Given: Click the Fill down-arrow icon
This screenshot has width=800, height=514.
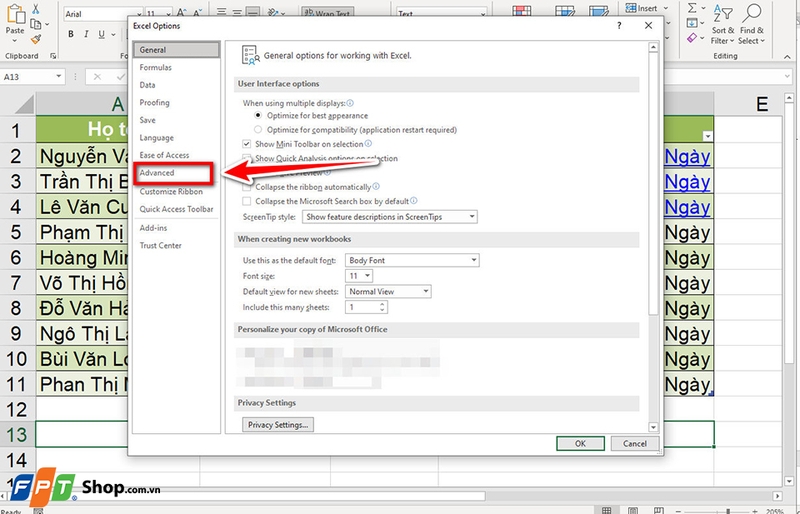Looking at the screenshot, I should pyautogui.click(x=692, y=23).
